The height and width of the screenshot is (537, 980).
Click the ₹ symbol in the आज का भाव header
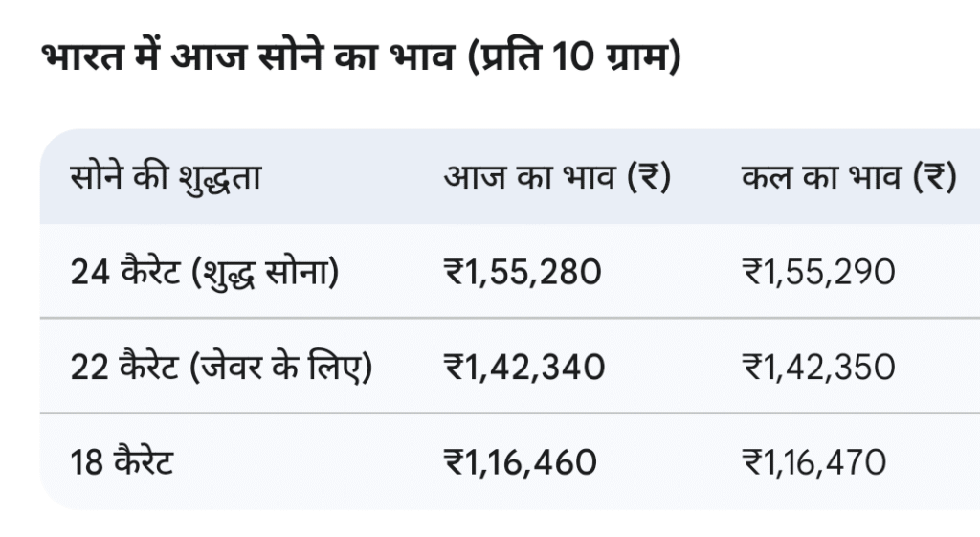[x=649, y=178]
